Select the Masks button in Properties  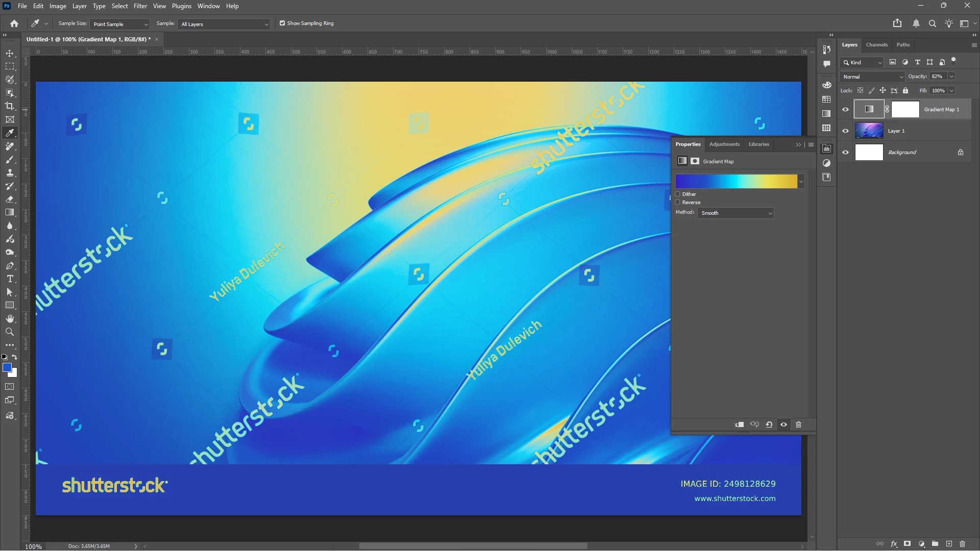click(x=695, y=161)
